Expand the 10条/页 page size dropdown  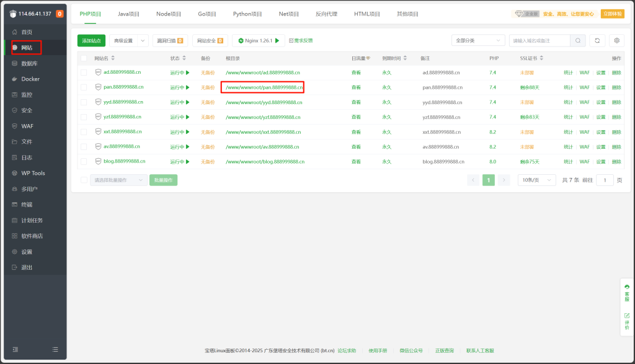click(536, 180)
